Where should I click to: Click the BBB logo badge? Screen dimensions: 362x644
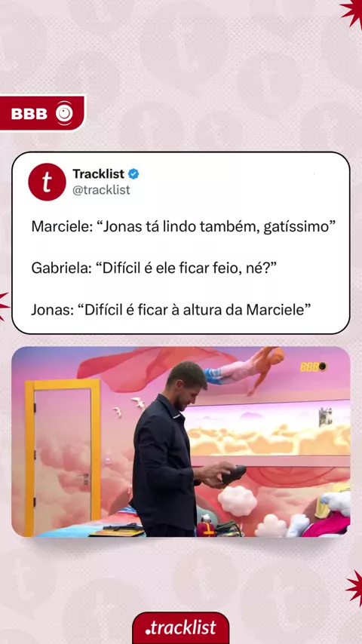[x=42, y=113]
